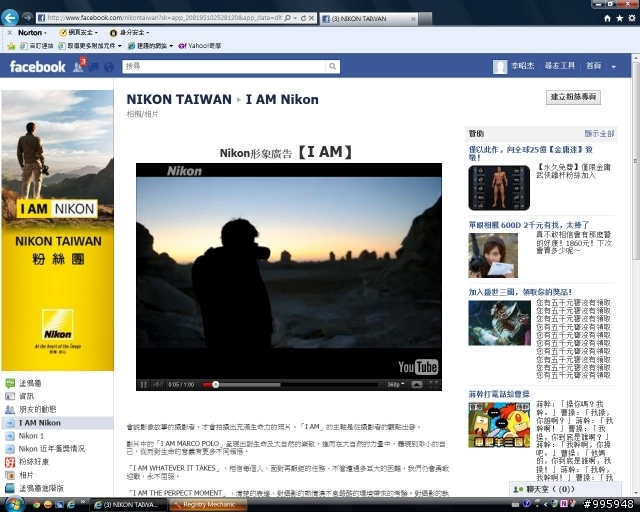Image resolution: width=640 pixels, height=512 pixels.
Task: Open the address bar search dropdown arrow
Action: tap(295, 18)
